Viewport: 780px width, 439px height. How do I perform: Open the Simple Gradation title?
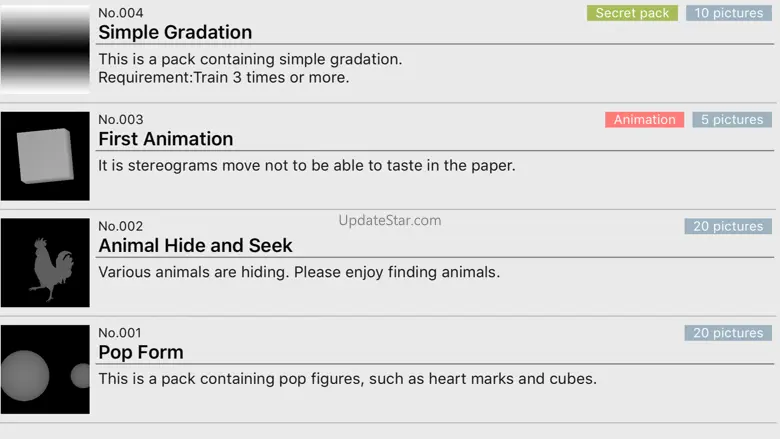click(175, 33)
